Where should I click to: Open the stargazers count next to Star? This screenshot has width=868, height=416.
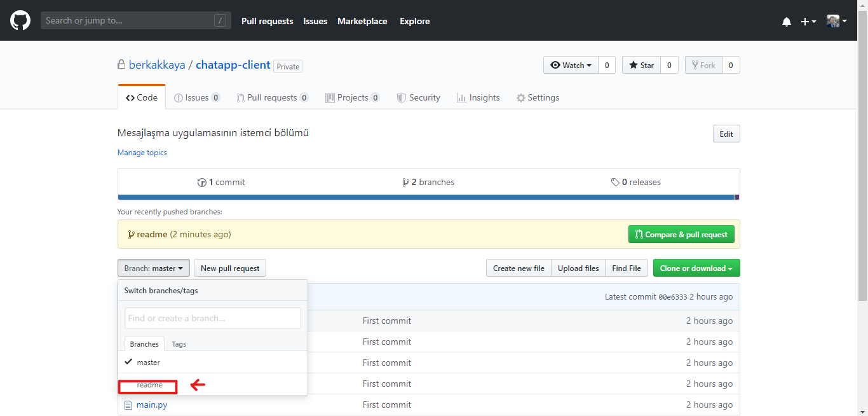(x=669, y=65)
